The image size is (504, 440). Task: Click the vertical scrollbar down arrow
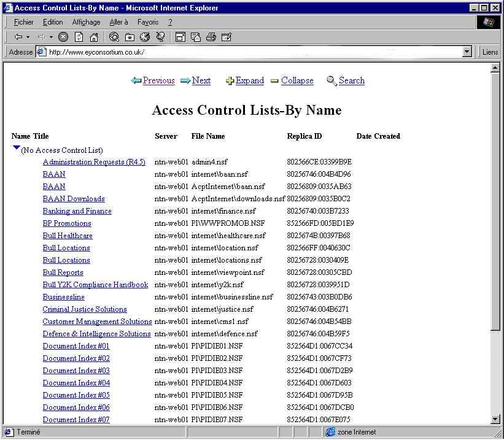[495, 419]
